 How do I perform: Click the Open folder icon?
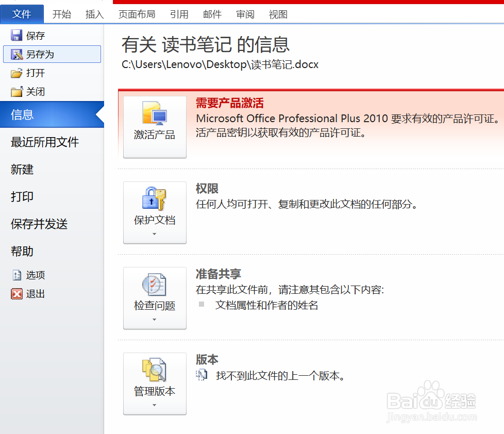[16, 73]
